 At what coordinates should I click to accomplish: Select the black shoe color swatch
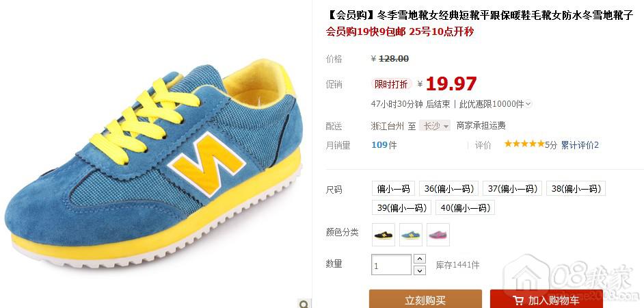pyautogui.click(x=384, y=235)
